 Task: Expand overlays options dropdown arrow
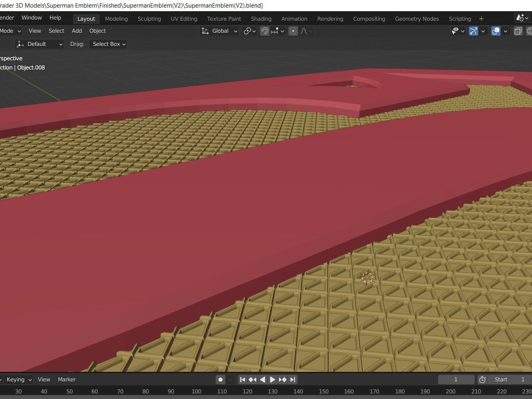[x=505, y=31]
